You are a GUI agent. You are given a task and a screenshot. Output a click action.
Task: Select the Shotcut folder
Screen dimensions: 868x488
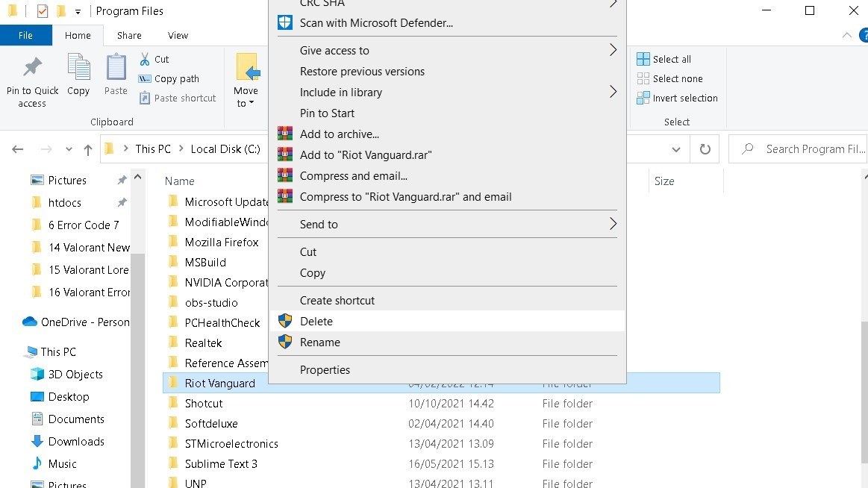pyautogui.click(x=203, y=404)
